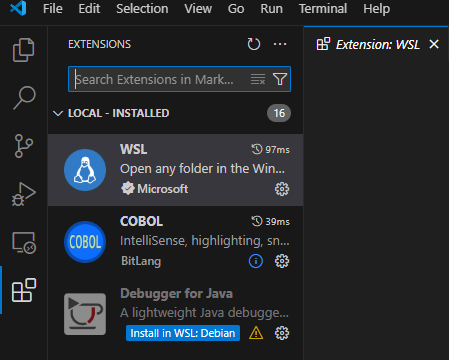This screenshot has width=449, height=360.
Task: Open the Source Control view
Action: click(24, 146)
